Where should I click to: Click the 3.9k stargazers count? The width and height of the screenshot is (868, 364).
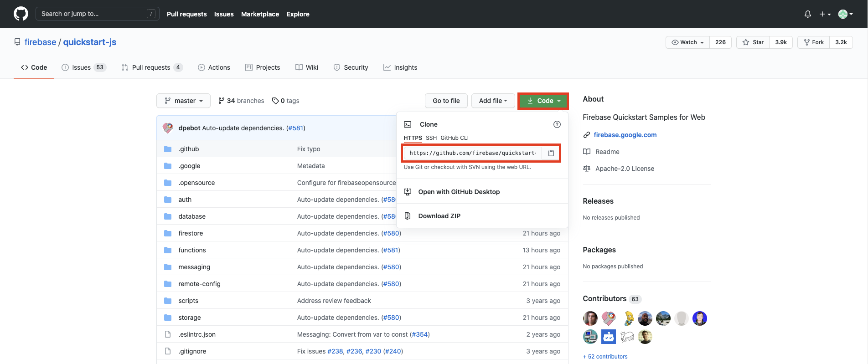(x=781, y=42)
